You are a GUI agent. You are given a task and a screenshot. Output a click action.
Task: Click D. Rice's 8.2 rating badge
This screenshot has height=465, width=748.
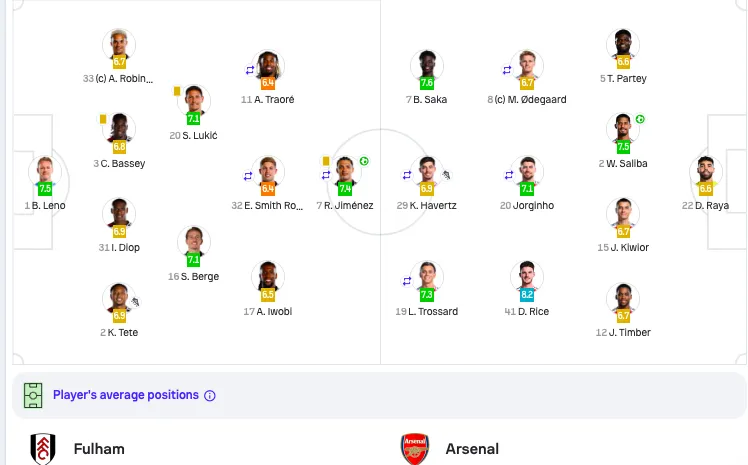pyautogui.click(x=527, y=295)
